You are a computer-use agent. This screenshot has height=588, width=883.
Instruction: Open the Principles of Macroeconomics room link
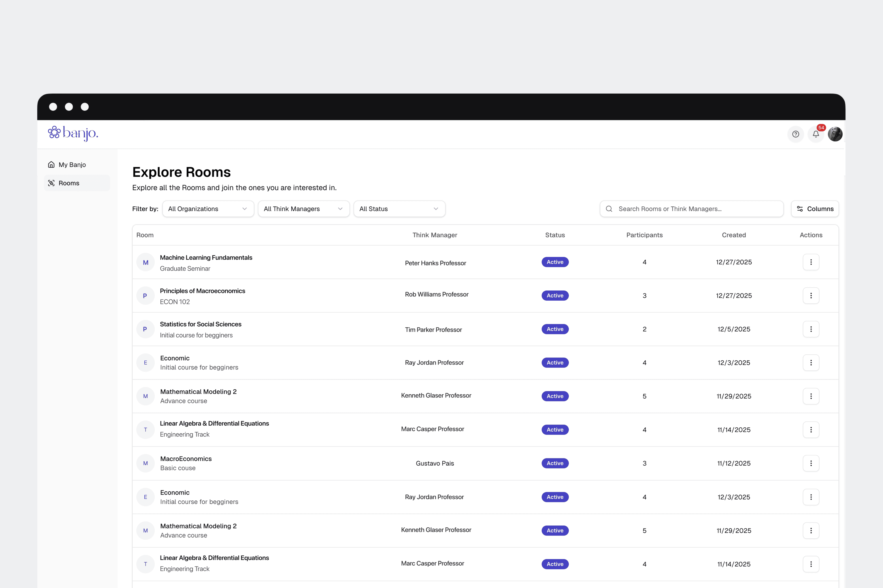[202, 291]
